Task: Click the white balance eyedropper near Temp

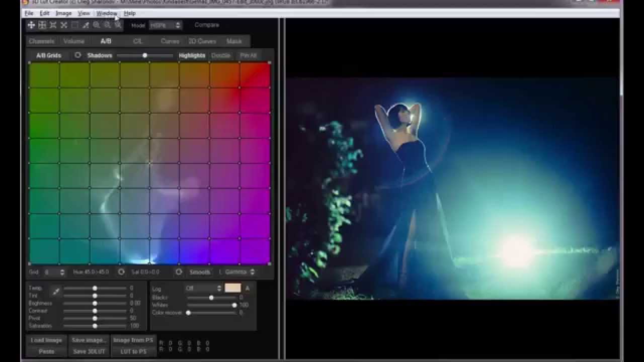Action: (x=56, y=292)
